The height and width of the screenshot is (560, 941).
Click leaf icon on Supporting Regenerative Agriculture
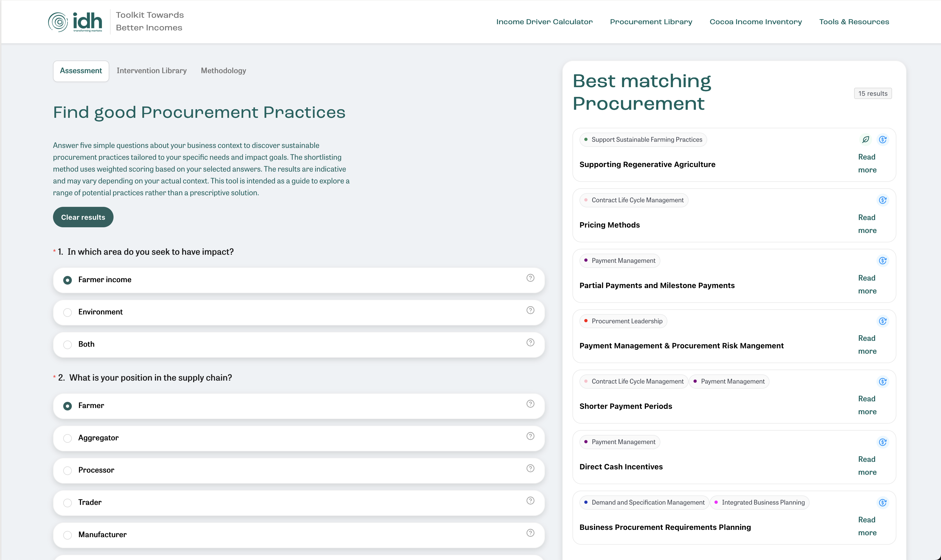pos(865,140)
